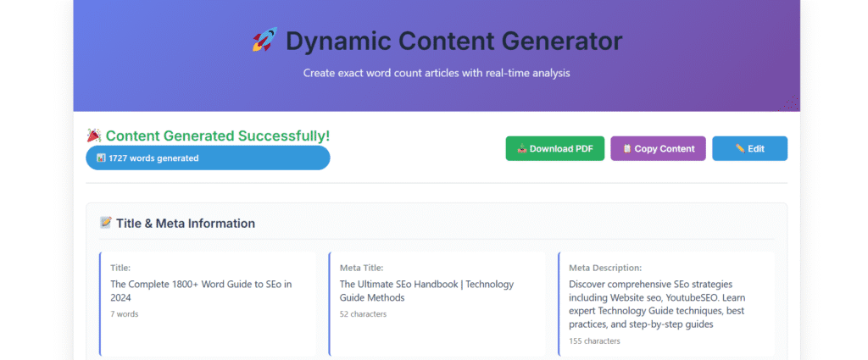Click the 'Title & Meta Information' section heading
Viewport: 868px width, 360px height.
(185, 224)
